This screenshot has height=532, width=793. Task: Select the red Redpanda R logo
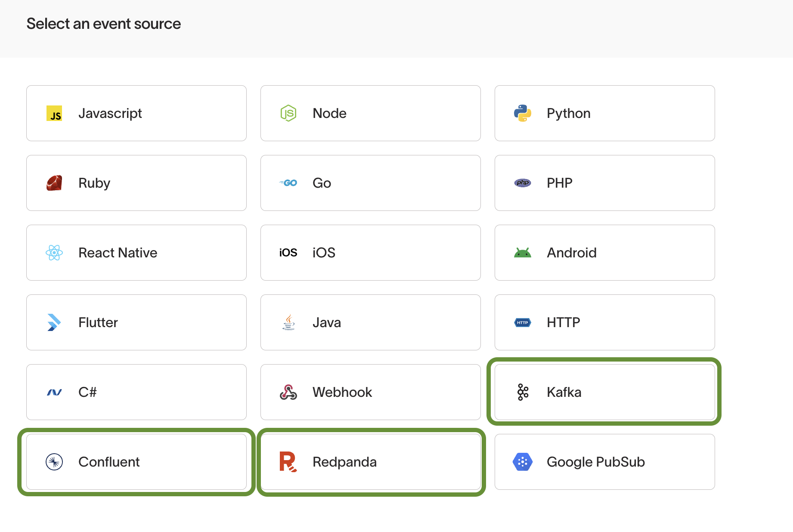[288, 462]
